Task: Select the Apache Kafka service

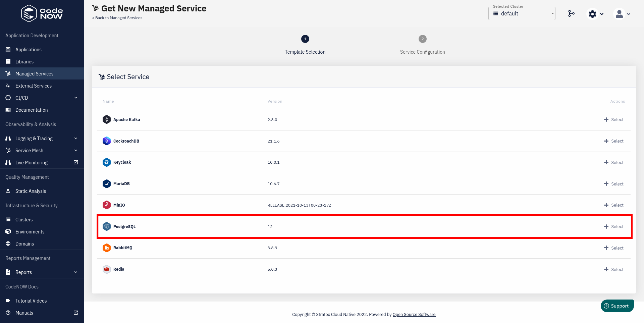Action: [614, 120]
